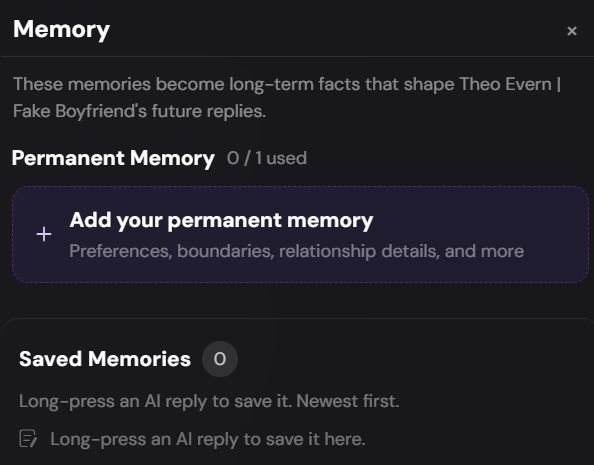Select the Permanent Memory section heading

pyautogui.click(x=113, y=158)
